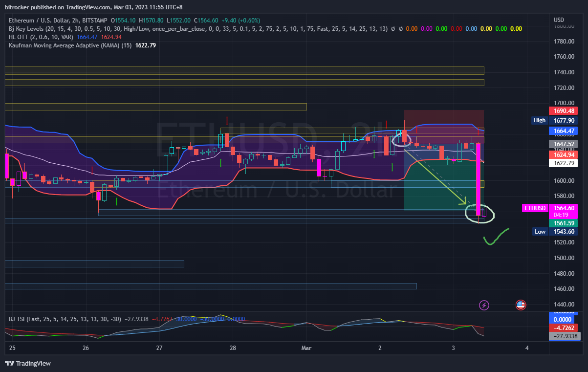Click the 1600.00 price axis tick
Screen dimensions: 588x372
564,181
